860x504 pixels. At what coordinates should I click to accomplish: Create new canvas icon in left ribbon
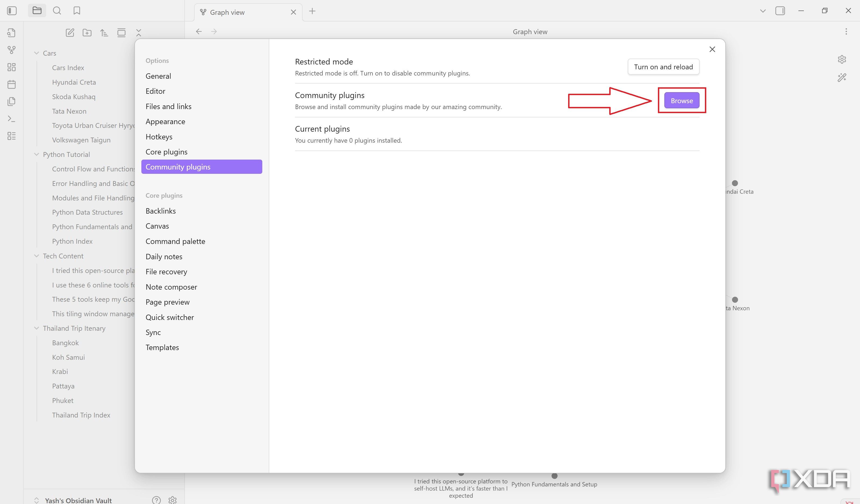click(12, 67)
